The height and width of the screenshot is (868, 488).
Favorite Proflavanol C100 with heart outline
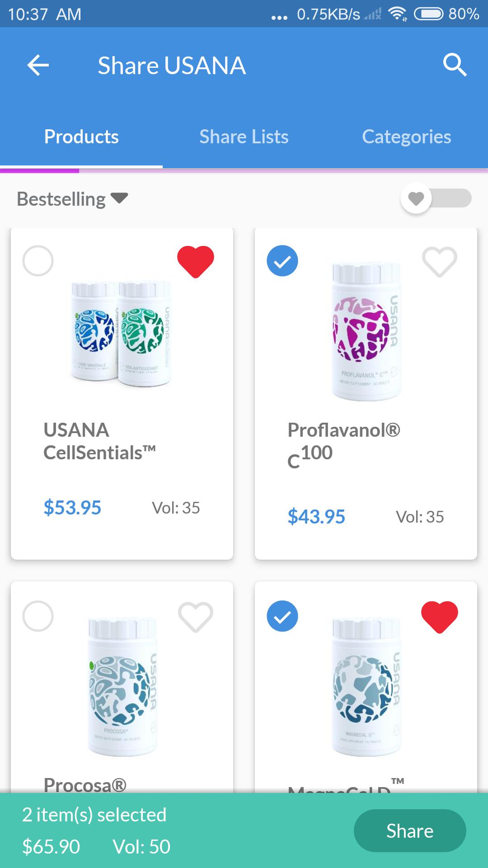pyautogui.click(x=440, y=261)
